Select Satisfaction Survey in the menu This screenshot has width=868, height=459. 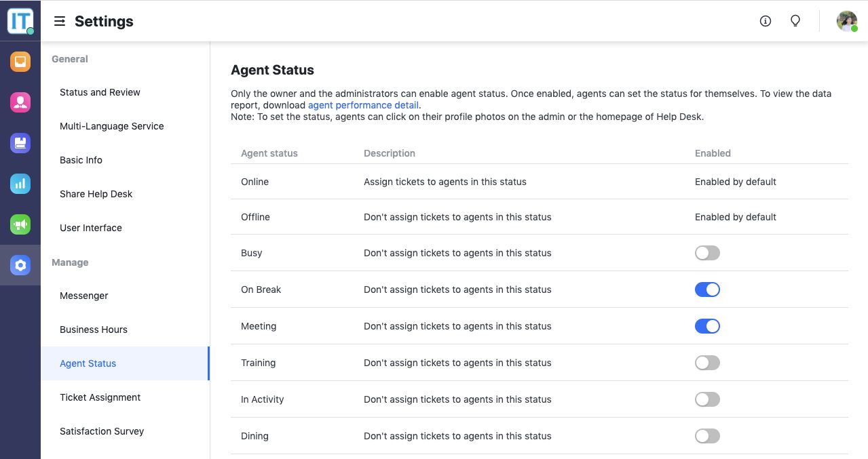click(102, 431)
